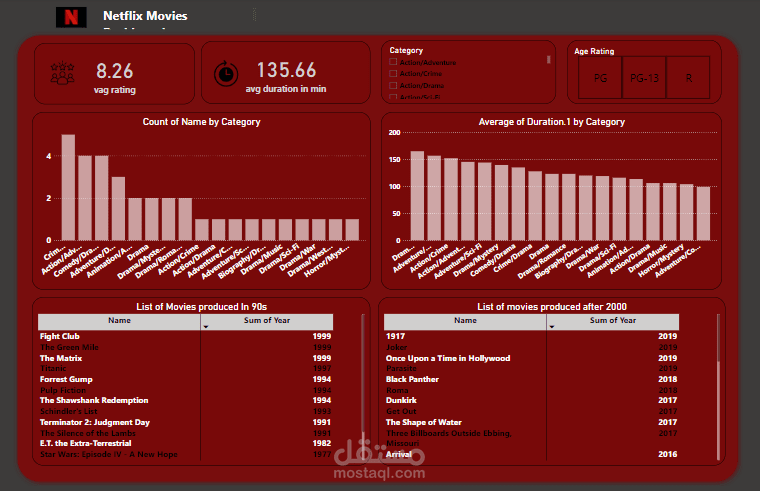Click the audience rating people icon
The height and width of the screenshot is (491, 760).
(x=63, y=73)
